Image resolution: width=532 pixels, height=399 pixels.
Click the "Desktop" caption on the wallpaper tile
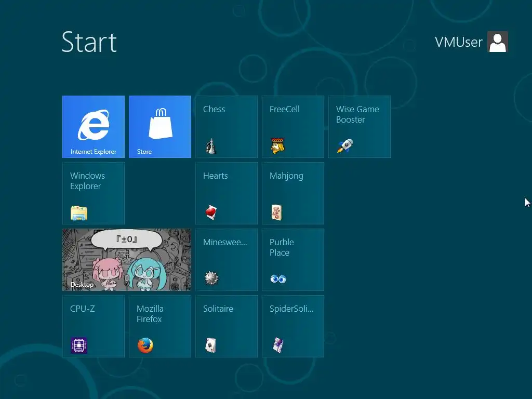click(82, 285)
